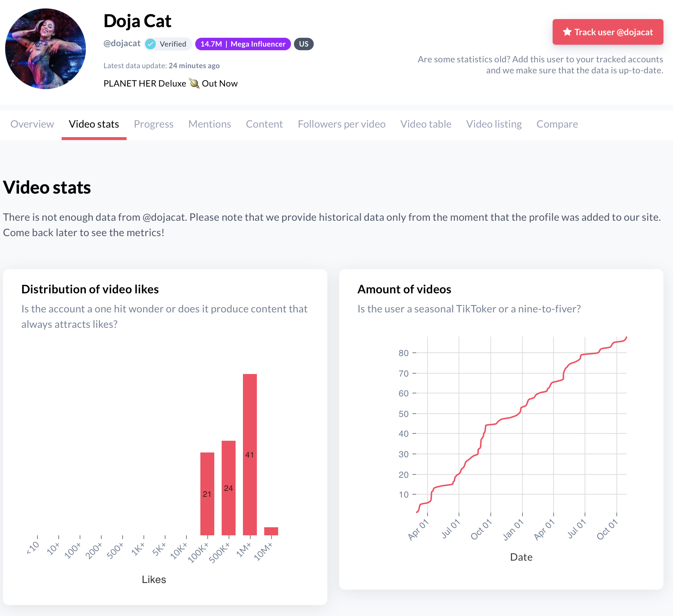Click the small 10M+ likes bar
Image resolution: width=673 pixels, height=616 pixels.
point(271,531)
